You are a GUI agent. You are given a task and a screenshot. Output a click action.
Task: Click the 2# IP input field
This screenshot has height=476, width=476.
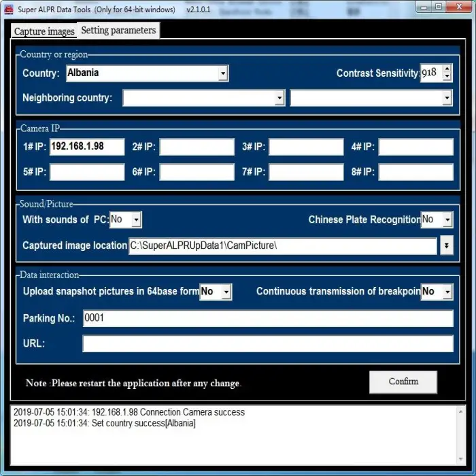tap(197, 147)
